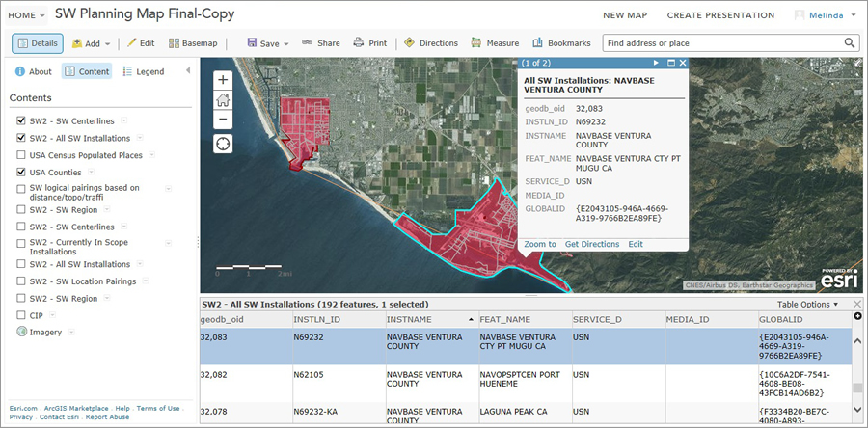Click NEW MAP in header
The image size is (868, 428).
(625, 15)
